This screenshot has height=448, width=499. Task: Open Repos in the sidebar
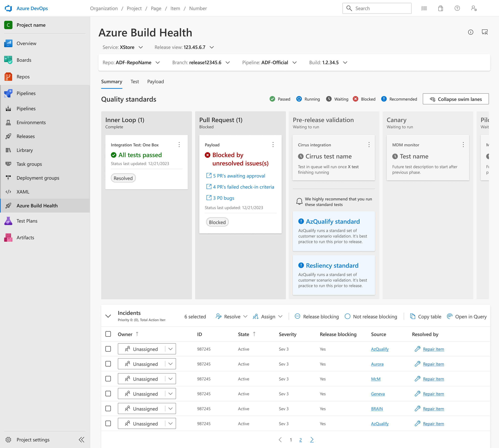coord(45,77)
